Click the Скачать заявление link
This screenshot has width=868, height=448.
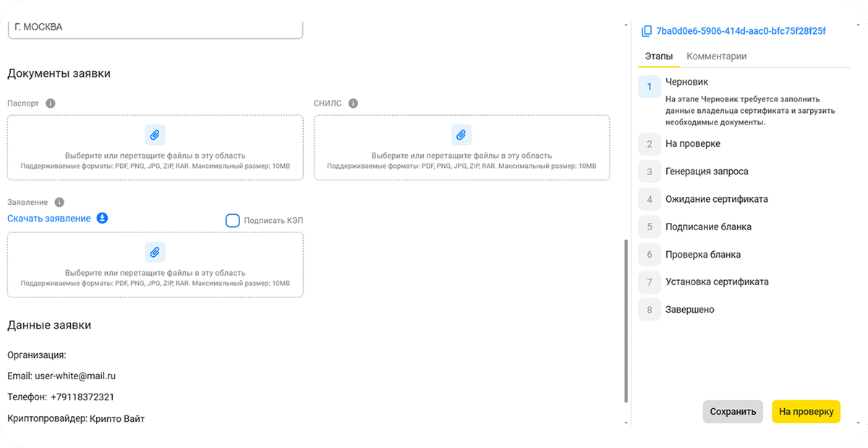[x=49, y=219]
